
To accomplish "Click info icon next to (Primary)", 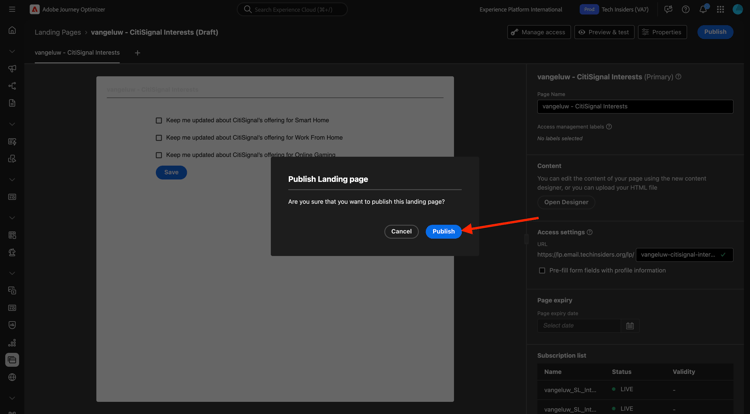I will pos(678,76).
